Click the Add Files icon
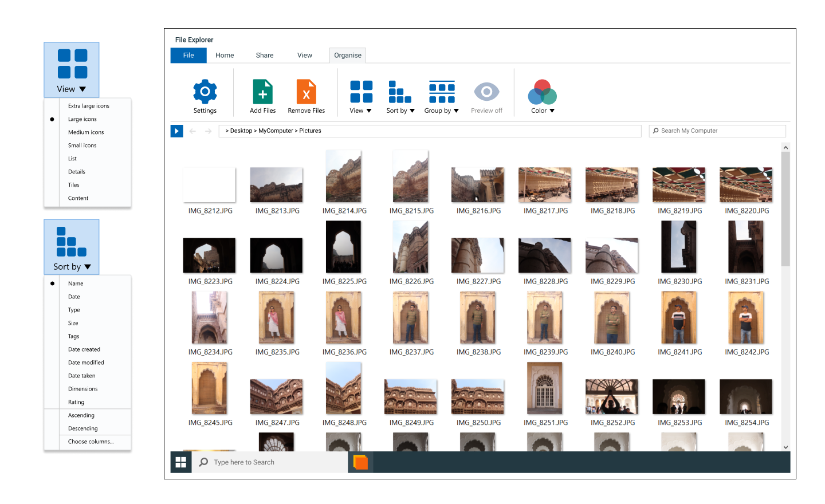Viewport: 825px width, 504px height. (x=262, y=92)
